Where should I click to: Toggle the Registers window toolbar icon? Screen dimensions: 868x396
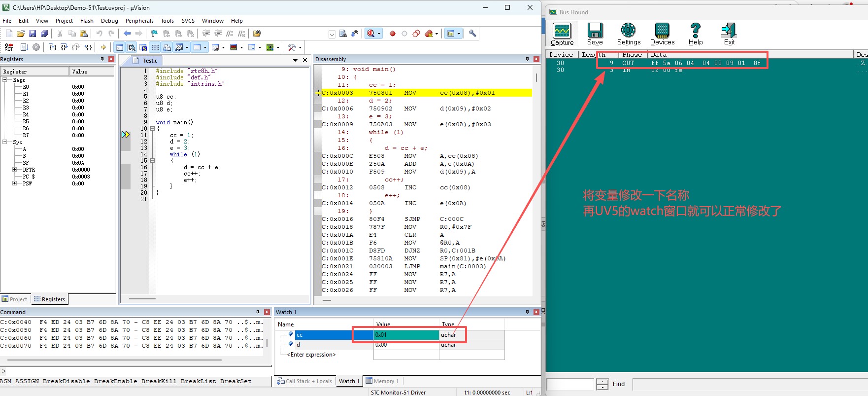[155, 47]
